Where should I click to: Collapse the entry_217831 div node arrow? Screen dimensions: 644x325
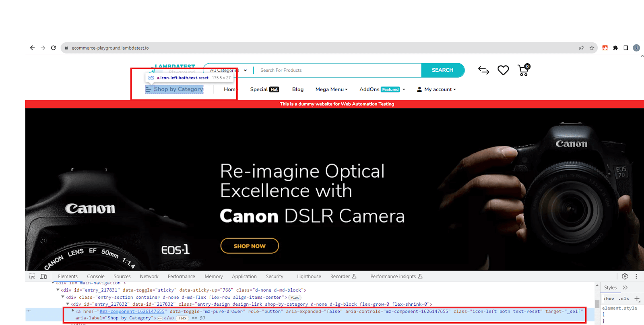tap(58, 290)
